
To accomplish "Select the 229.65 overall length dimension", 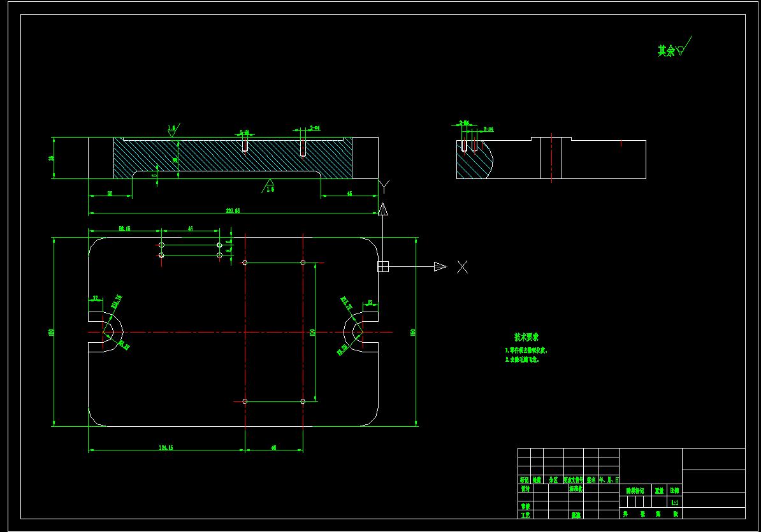I will (233, 211).
